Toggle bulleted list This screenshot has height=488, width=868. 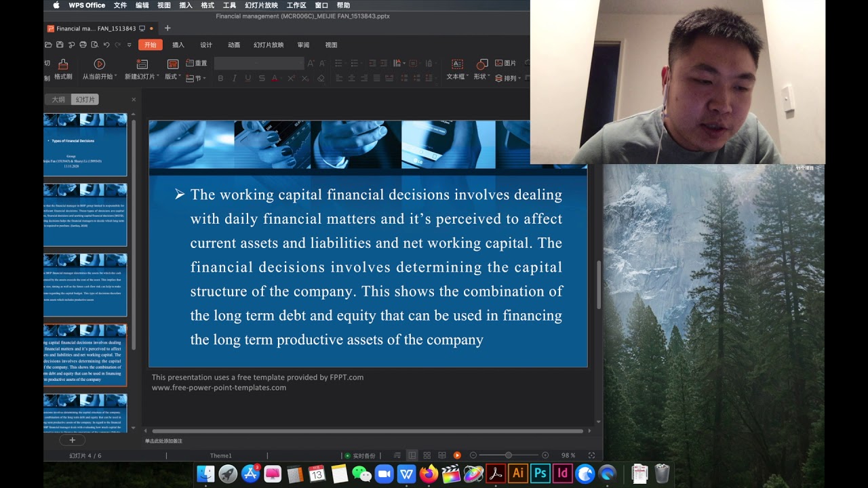pos(338,63)
